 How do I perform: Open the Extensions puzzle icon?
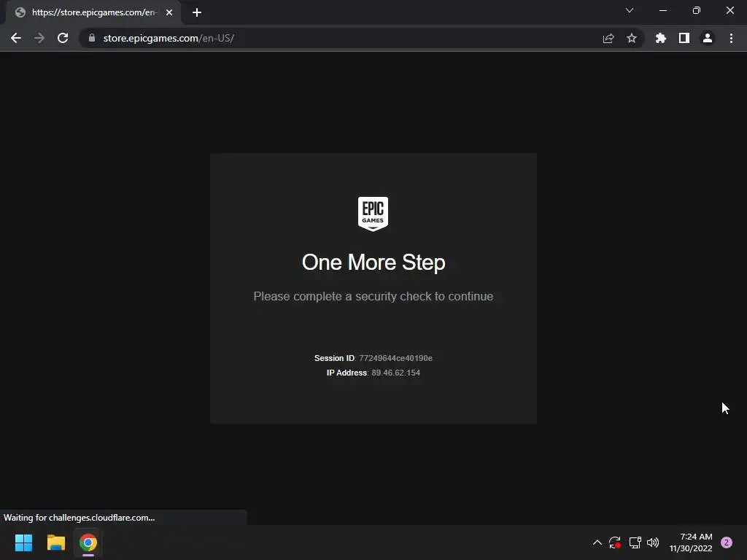click(x=661, y=38)
